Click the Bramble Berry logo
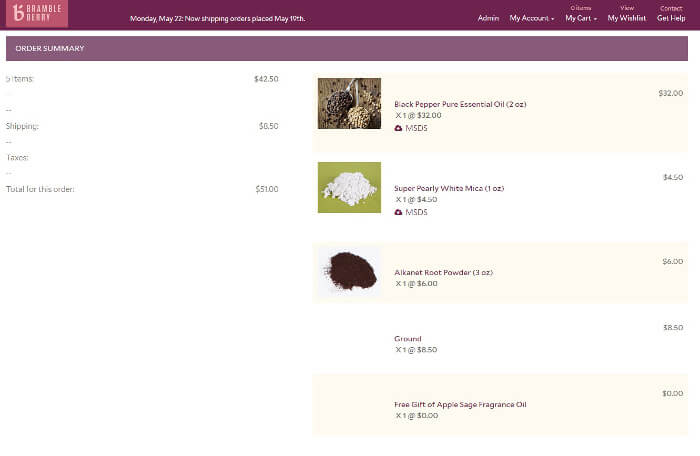This screenshot has width=700, height=456. coord(36,14)
